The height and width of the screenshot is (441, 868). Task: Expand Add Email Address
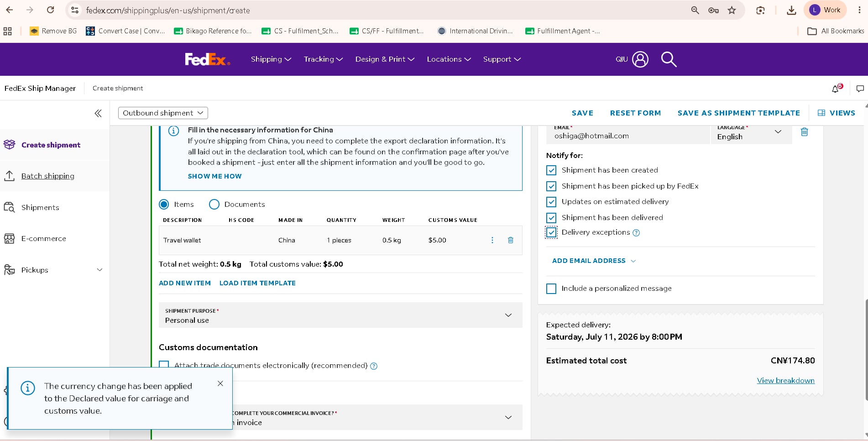point(594,261)
